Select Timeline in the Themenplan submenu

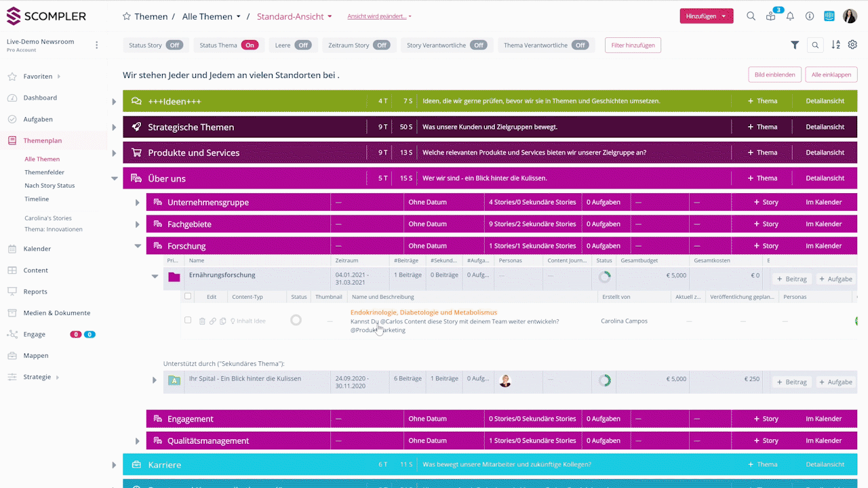37,199
